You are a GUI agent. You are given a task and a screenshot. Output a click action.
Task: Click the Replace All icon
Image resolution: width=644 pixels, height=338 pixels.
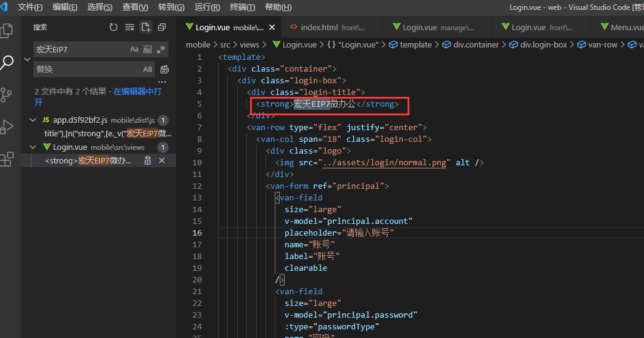165,69
